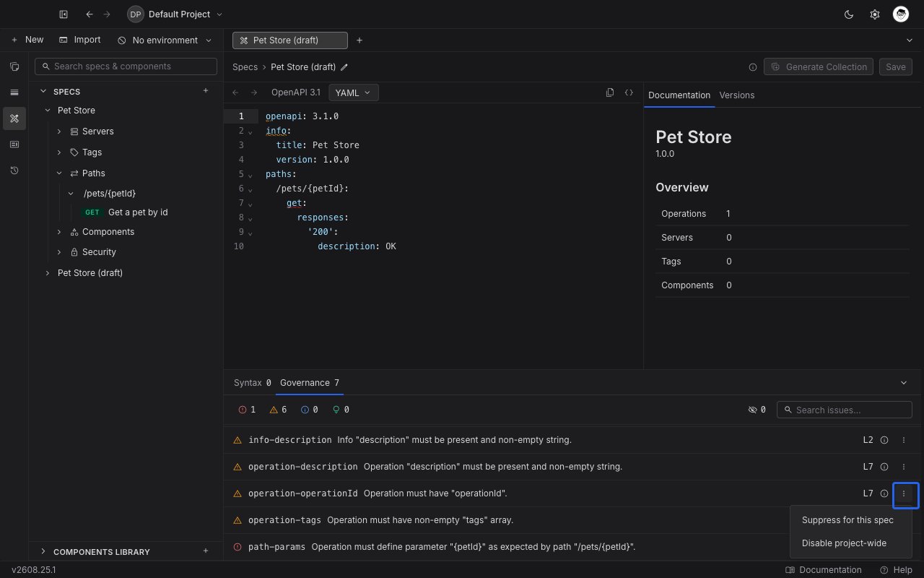Screen dimensions: 924x578
Task: Click the Import button
Action: [80, 40]
